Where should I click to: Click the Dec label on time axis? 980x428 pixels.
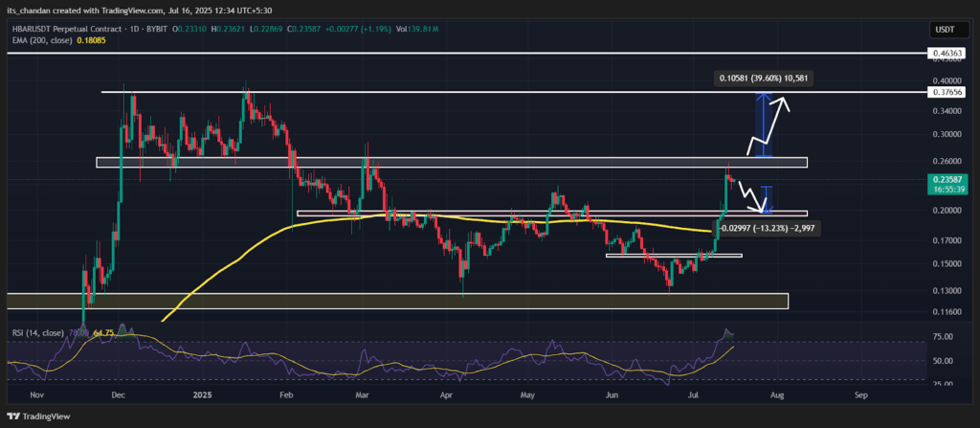118,396
